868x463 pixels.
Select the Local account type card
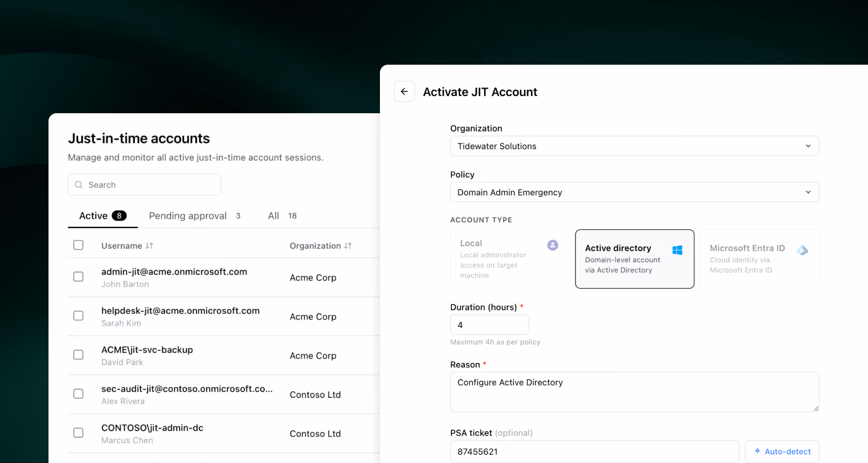510,259
